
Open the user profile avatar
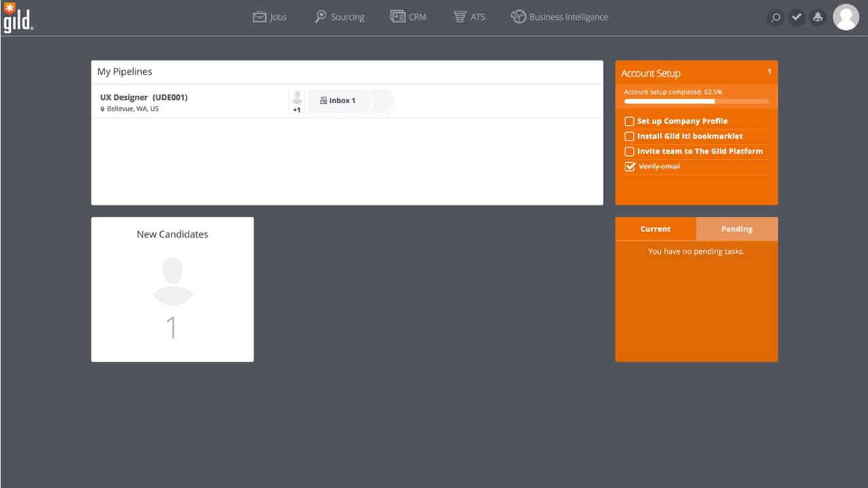[846, 18]
